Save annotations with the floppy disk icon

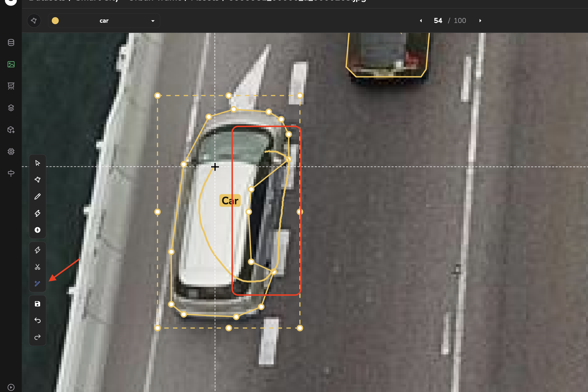(38, 304)
